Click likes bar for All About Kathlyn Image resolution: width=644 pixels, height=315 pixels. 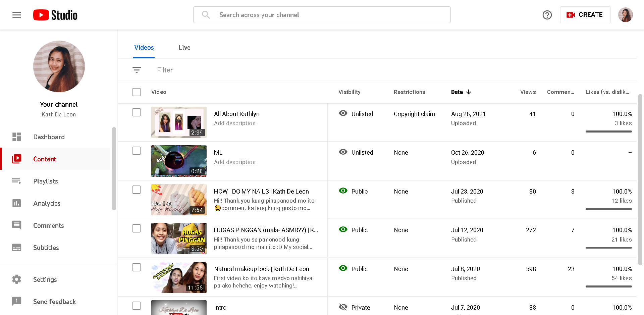coord(609,132)
